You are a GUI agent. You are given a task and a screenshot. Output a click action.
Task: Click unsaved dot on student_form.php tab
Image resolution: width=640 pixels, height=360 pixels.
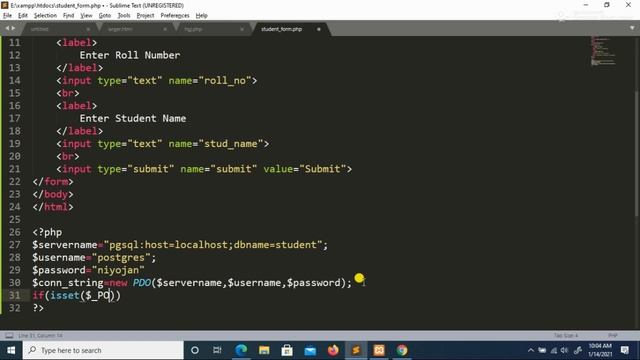319,29
